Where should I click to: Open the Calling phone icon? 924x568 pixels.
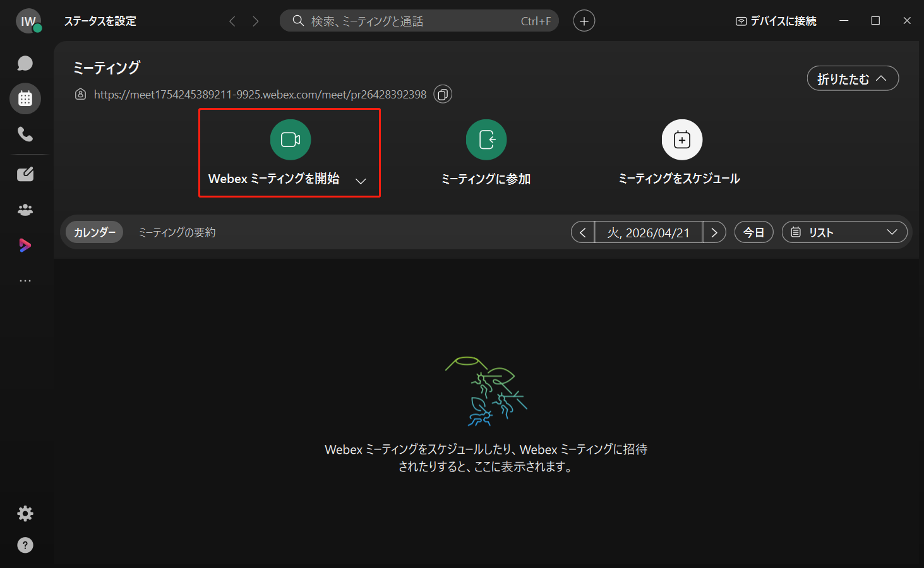click(25, 134)
